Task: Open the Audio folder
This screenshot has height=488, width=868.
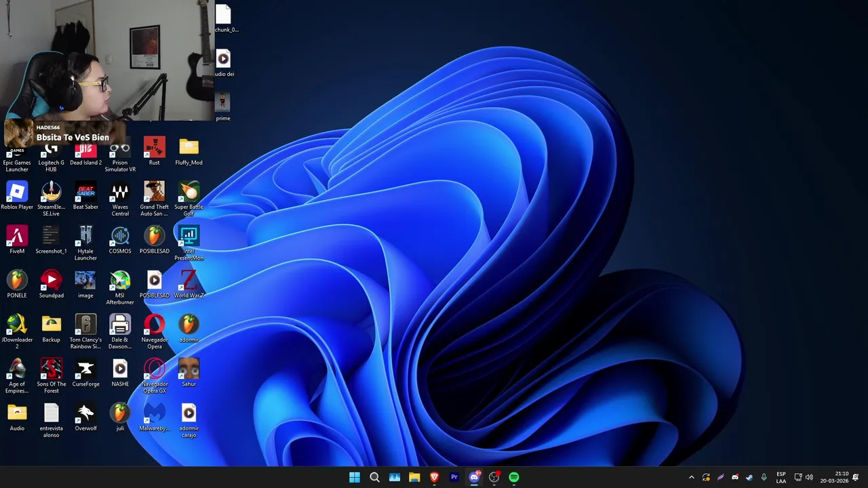Action: point(17,417)
